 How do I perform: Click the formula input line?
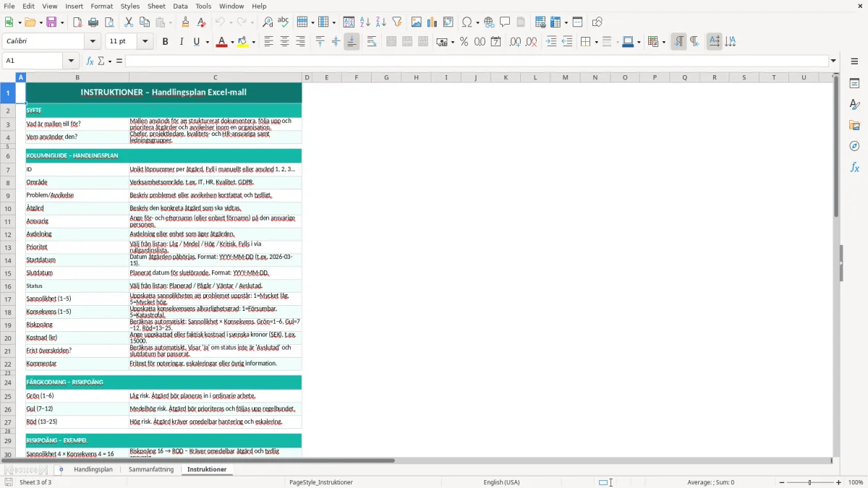pyautogui.click(x=477, y=61)
